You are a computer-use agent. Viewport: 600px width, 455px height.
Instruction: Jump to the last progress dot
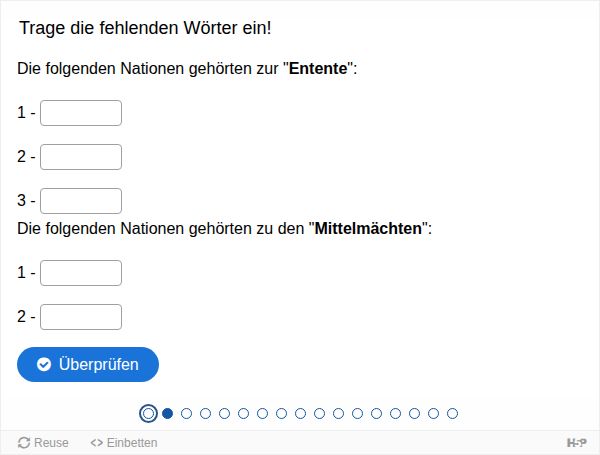pos(452,413)
